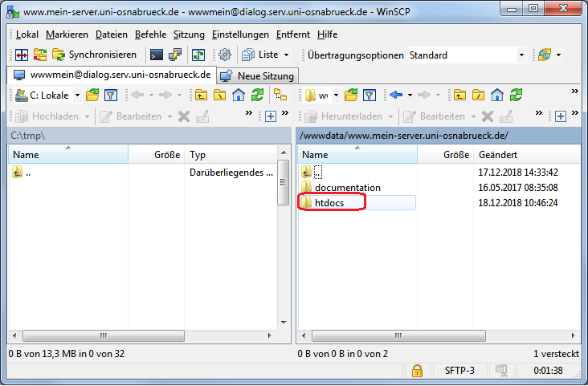Expand the Übertragungsoptionen Standard dropdown
This screenshot has width=588, height=386.
[x=521, y=55]
